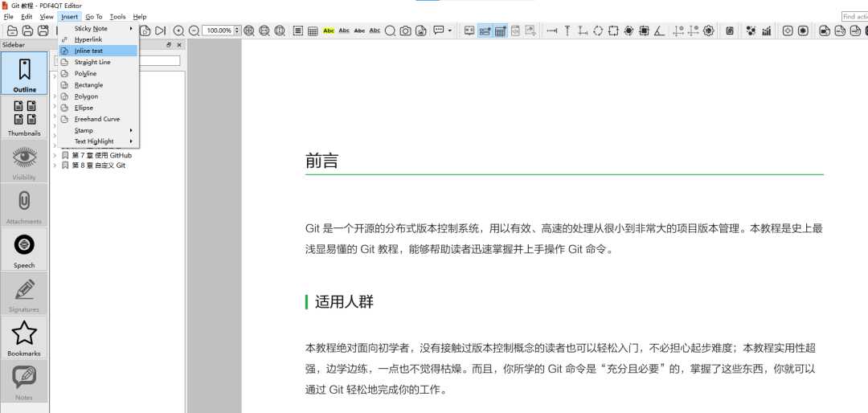The height and width of the screenshot is (413, 868).
Task: Switch to the Speech sidebar panel
Action: tap(24, 249)
